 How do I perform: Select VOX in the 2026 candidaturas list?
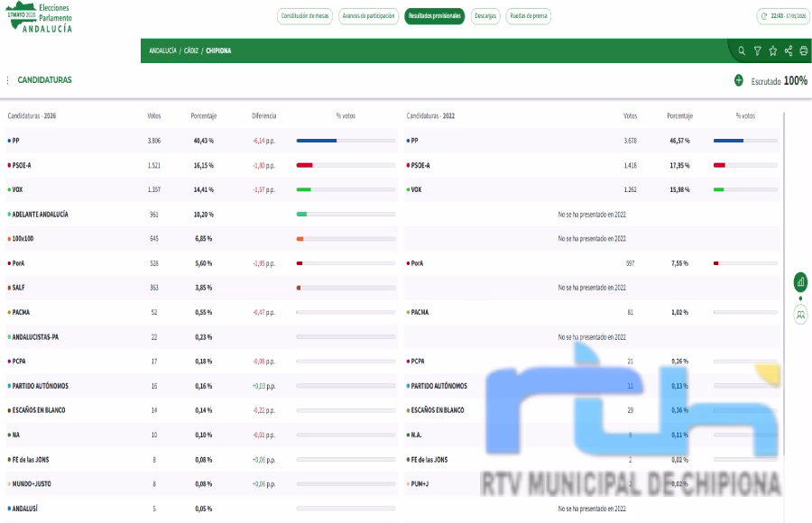pyautogui.click(x=17, y=189)
